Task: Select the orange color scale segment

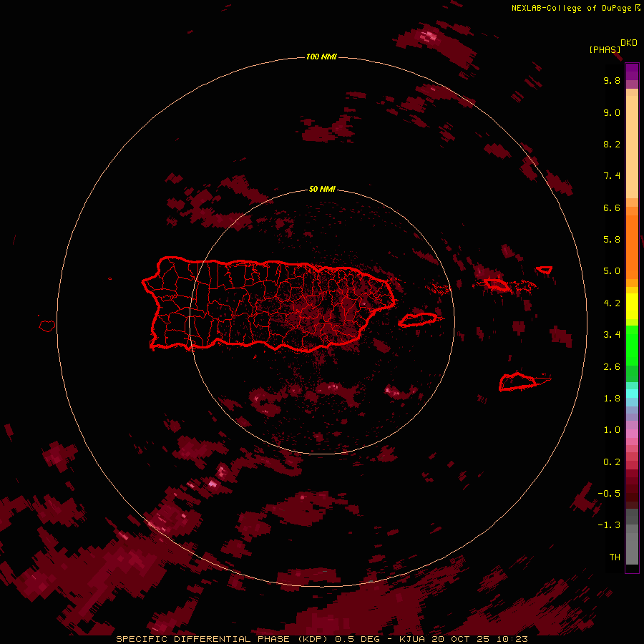Action: (632, 246)
